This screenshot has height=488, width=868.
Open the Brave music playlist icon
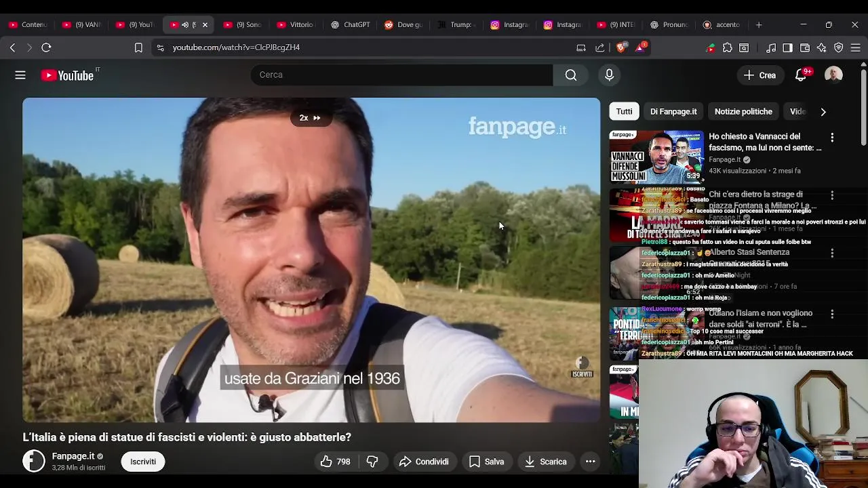pyautogui.click(x=771, y=47)
